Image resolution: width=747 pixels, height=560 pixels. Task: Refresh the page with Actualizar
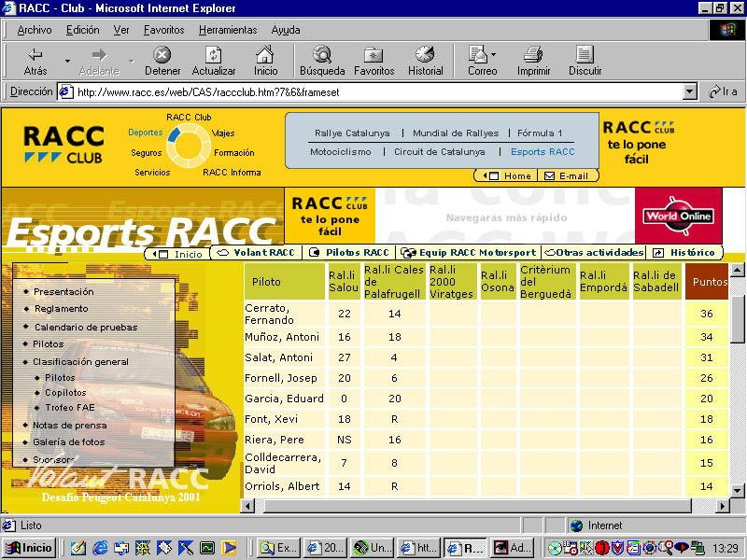tap(214, 61)
